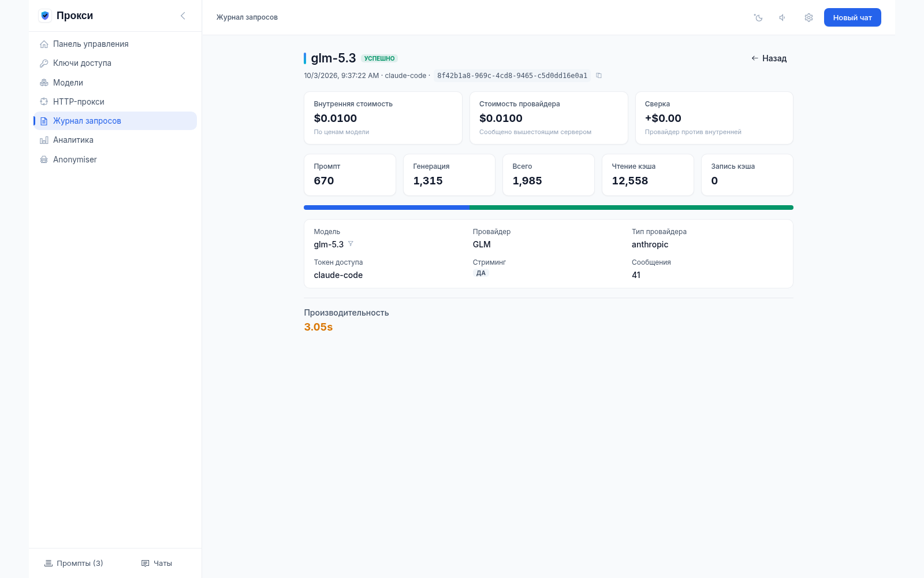This screenshot has width=924, height=578.
Task: Click the Генерация 1,315 card
Action: 449,175
